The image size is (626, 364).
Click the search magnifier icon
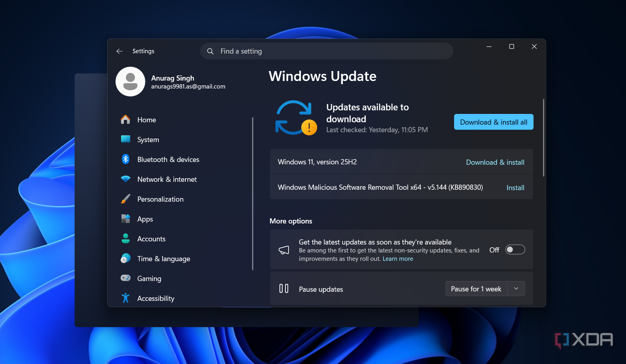click(x=210, y=51)
